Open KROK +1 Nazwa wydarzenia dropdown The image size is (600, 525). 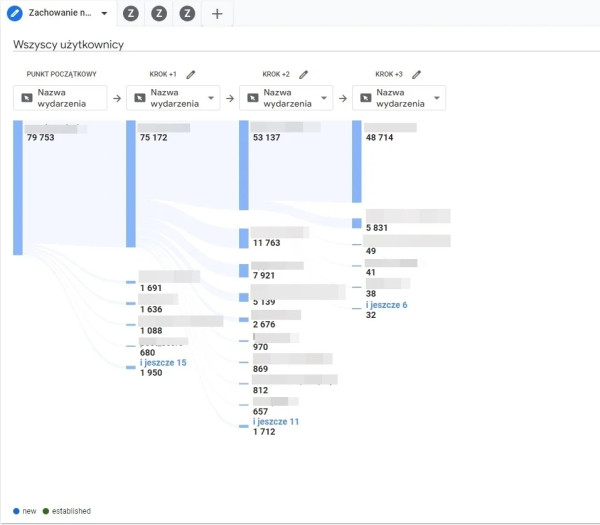[x=173, y=98]
